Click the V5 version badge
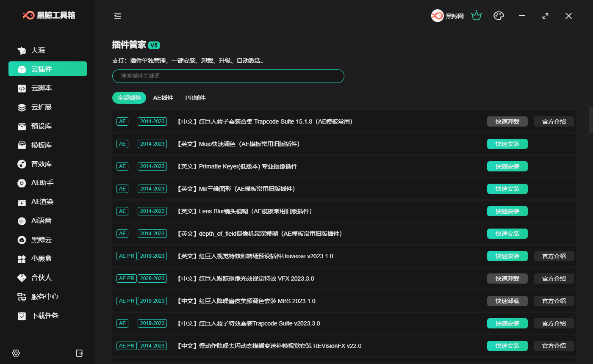This screenshot has height=364, width=593. click(154, 45)
